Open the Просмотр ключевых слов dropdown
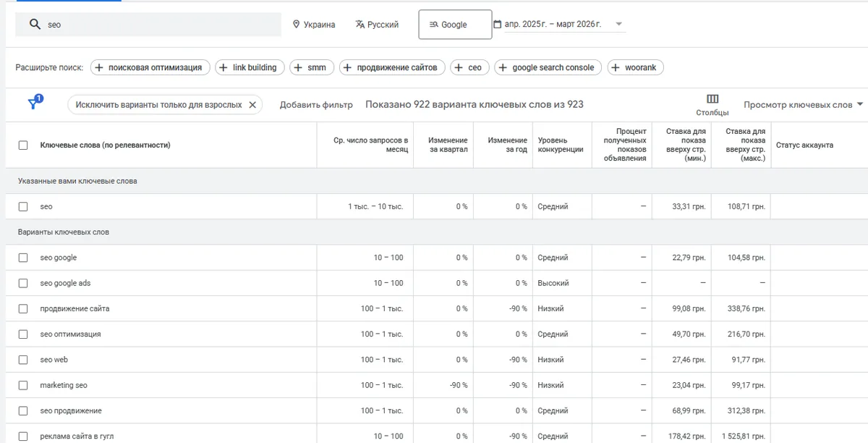The width and height of the screenshot is (868, 443). (803, 105)
